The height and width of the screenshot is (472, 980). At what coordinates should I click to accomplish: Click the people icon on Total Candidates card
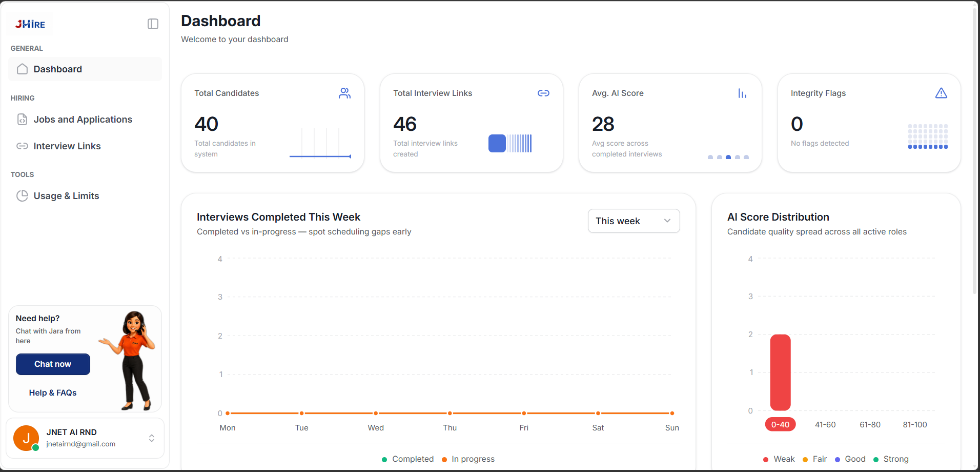click(x=344, y=93)
